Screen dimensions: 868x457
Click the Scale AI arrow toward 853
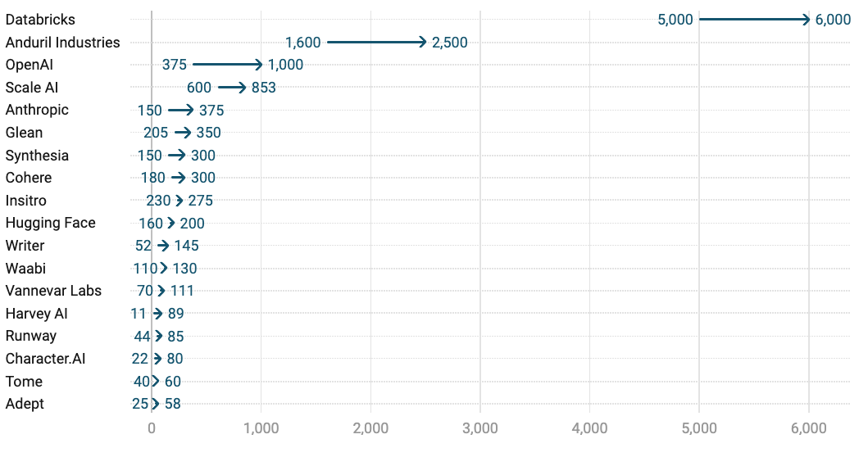[232, 88]
